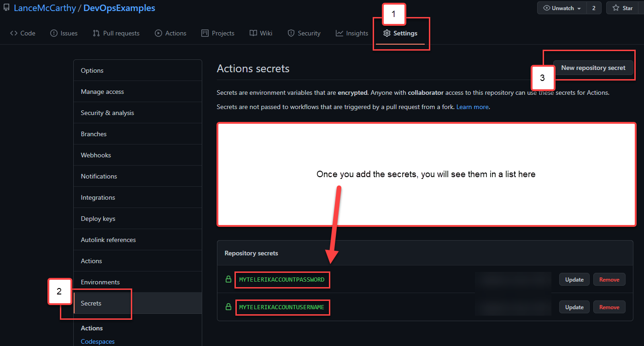Select the Settings tab
Viewport: 644px width, 346px height.
click(x=400, y=33)
